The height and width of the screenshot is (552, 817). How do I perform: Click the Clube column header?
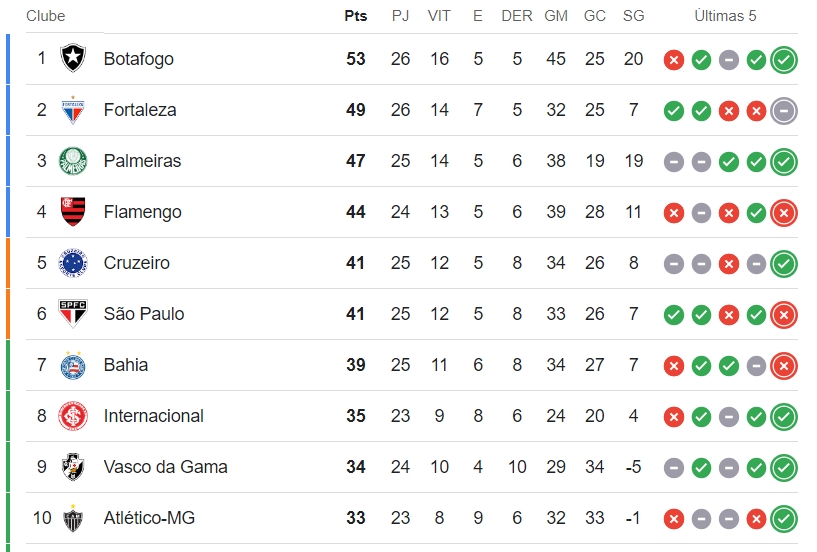[x=45, y=16]
